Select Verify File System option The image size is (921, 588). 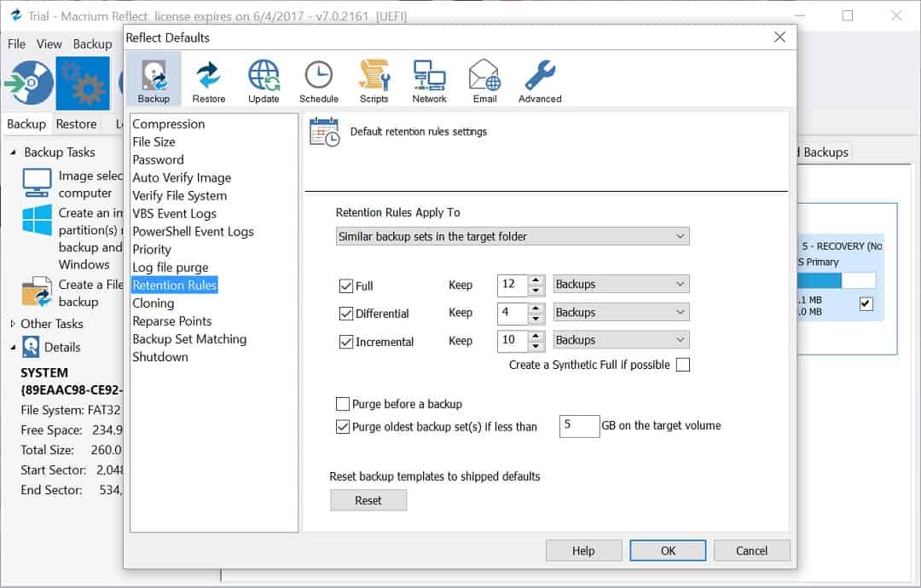coord(180,196)
